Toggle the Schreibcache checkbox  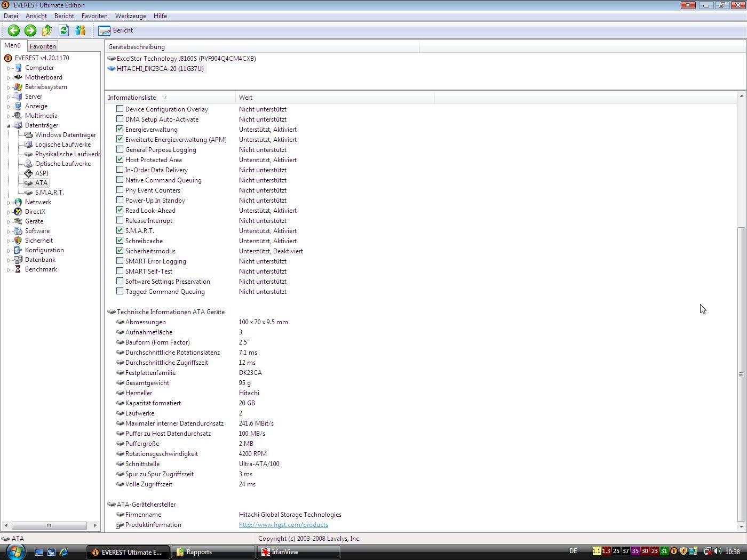pyautogui.click(x=120, y=241)
